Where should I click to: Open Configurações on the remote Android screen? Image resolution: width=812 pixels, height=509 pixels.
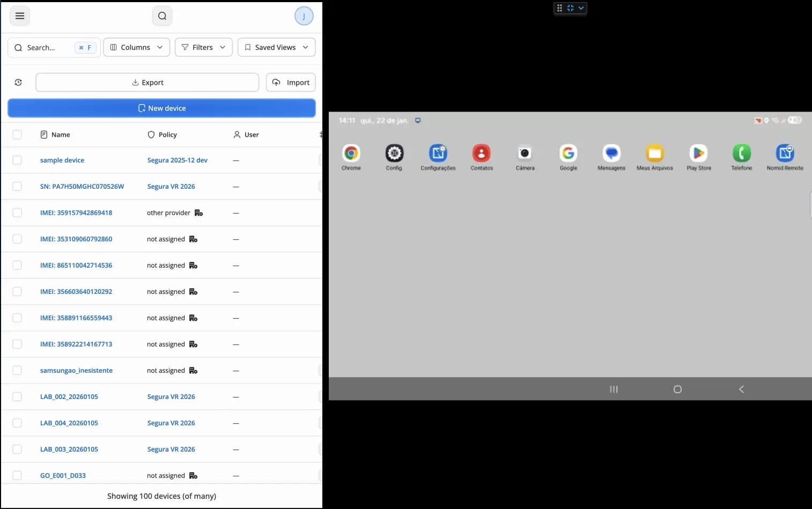[x=438, y=154]
